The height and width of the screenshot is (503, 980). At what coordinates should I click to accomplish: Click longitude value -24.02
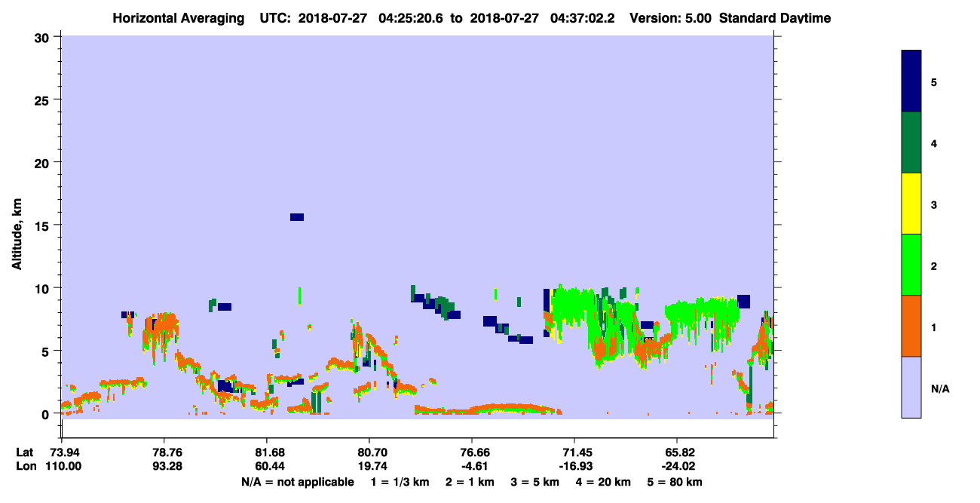click(x=677, y=466)
